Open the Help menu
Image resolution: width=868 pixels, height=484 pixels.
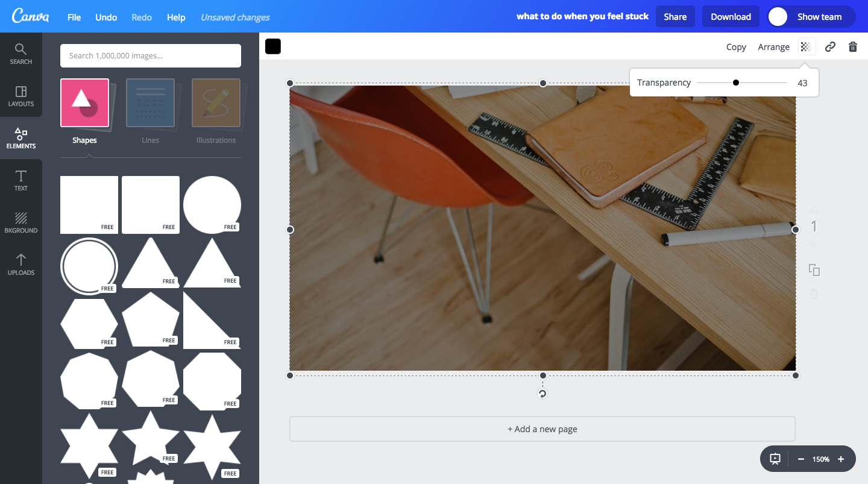coord(176,17)
